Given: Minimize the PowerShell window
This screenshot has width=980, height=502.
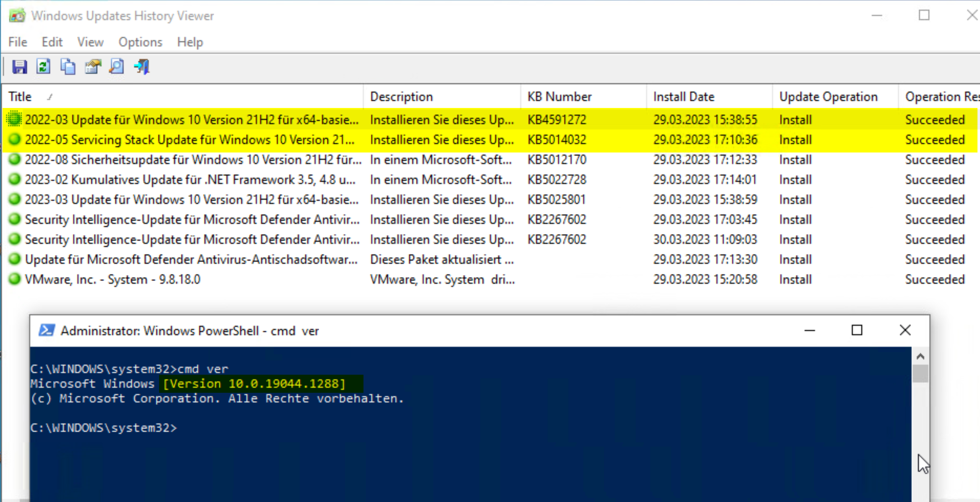Looking at the screenshot, I should point(810,331).
